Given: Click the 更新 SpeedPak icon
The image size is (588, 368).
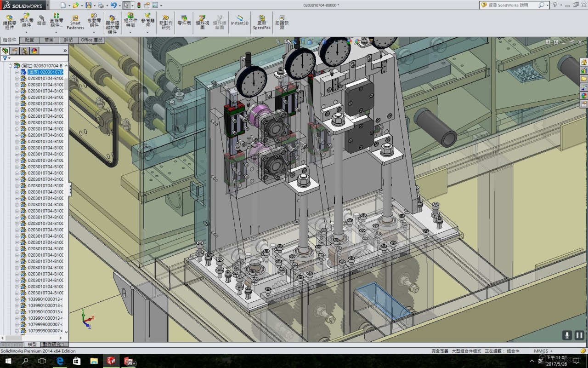Looking at the screenshot, I should [262, 22].
